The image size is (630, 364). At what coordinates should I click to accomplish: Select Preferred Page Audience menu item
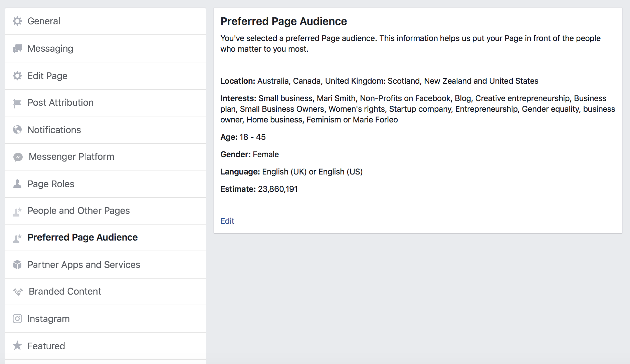(106, 238)
